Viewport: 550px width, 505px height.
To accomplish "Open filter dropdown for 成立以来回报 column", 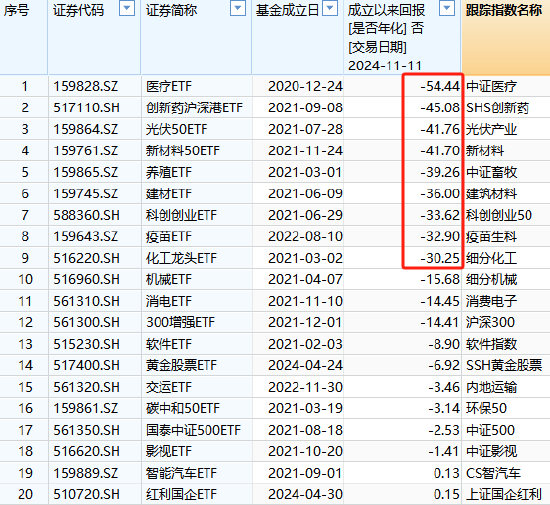I will click(x=447, y=8).
